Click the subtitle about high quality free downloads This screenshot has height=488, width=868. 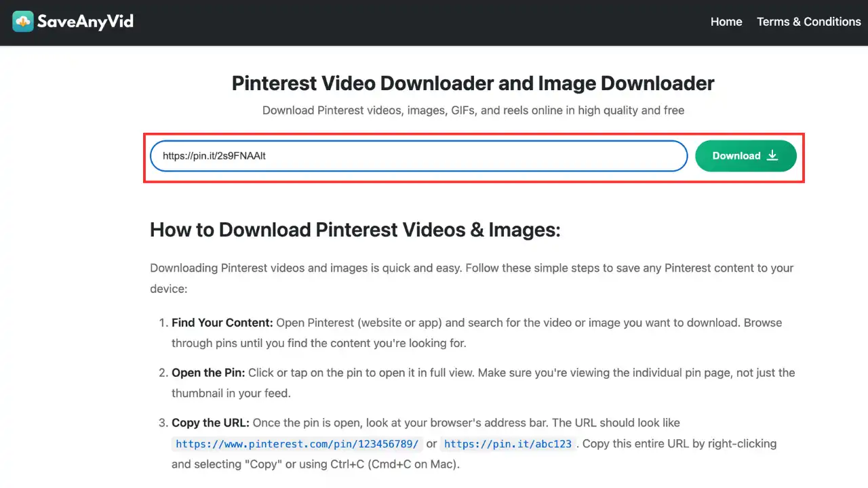473,110
